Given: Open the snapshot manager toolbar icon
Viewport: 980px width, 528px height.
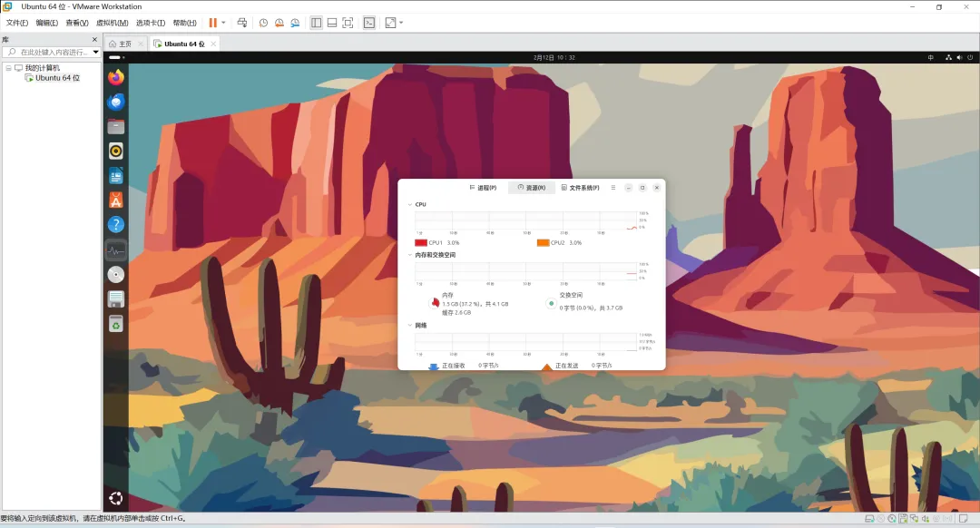Looking at the screenshot, I should (294, 23).
